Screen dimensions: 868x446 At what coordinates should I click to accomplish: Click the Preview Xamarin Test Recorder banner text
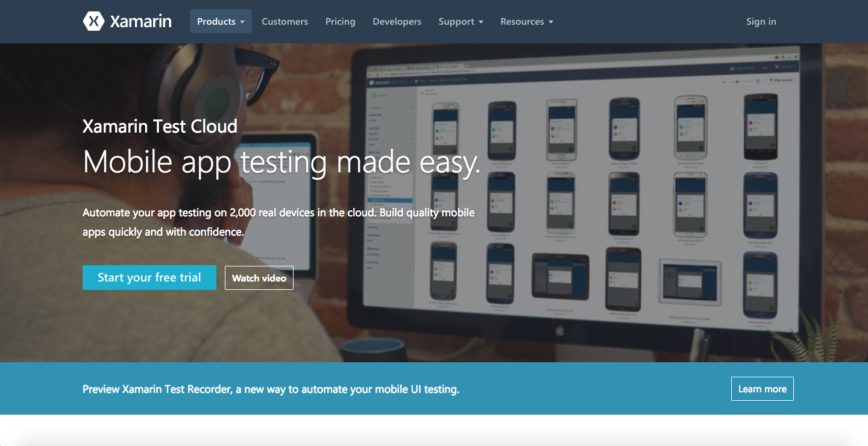[x=271, y=389]
